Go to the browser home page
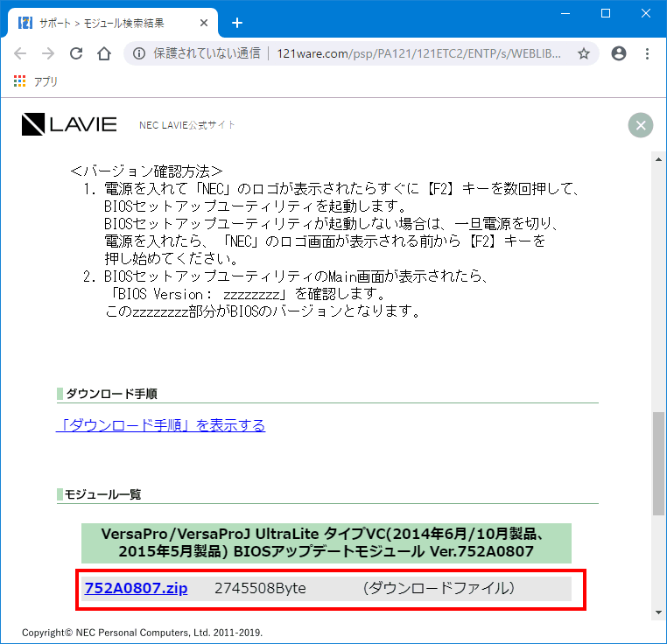Image resolution: width=667 pixels, height=644 pixels. point(104,53)
